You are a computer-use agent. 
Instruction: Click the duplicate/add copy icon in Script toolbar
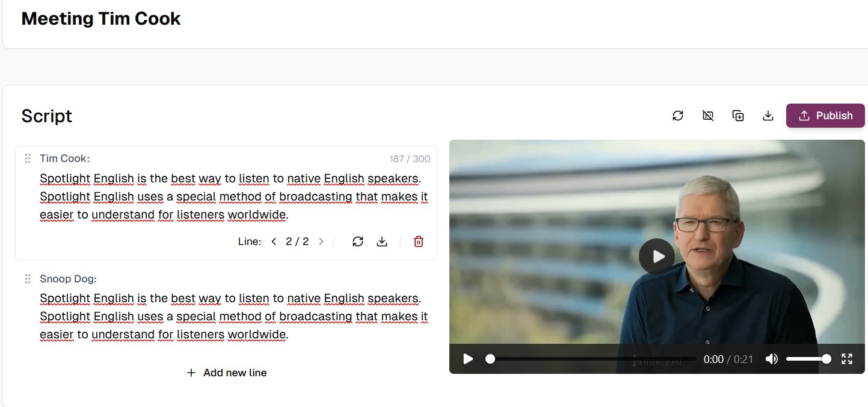point(738,116)
